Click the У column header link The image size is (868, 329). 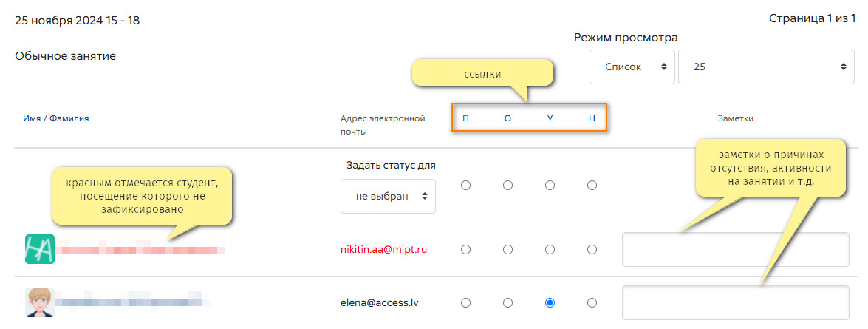pyautogui.click(x=550, y=118)
